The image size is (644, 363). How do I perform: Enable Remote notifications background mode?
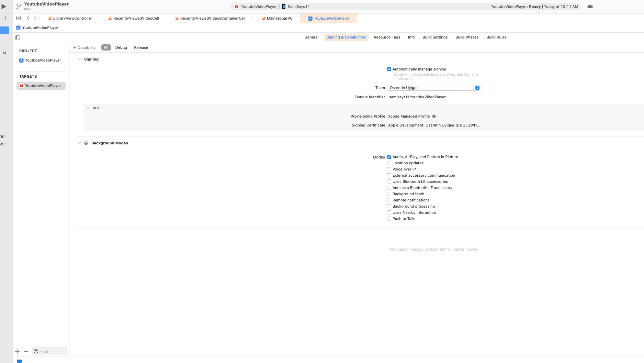(x=389, y=200)
